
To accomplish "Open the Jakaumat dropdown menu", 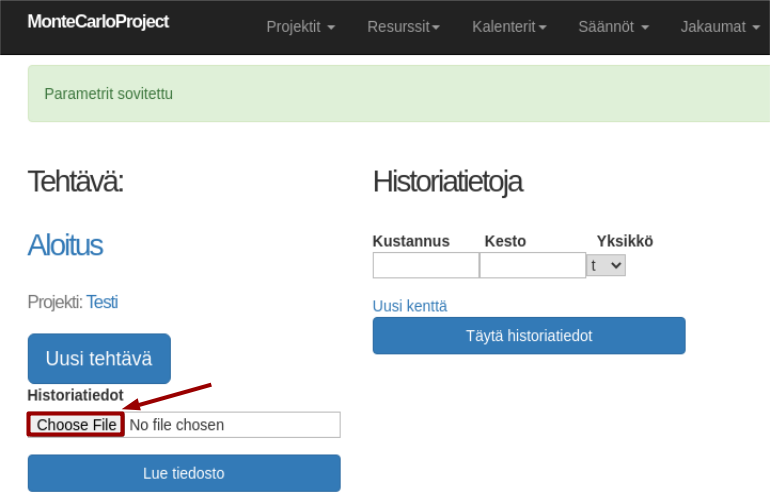I will pos(720,27).
